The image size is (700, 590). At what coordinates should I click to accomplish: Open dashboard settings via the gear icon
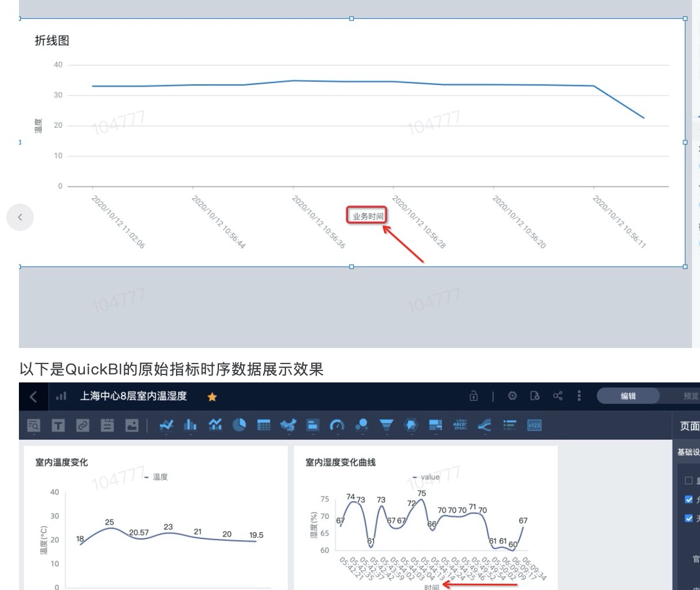tap(513, 396)
